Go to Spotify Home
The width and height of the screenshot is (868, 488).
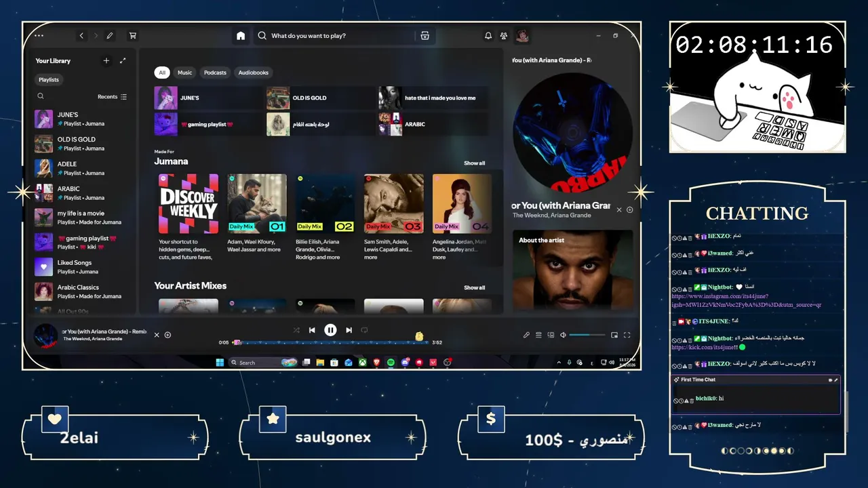(241, 36)
